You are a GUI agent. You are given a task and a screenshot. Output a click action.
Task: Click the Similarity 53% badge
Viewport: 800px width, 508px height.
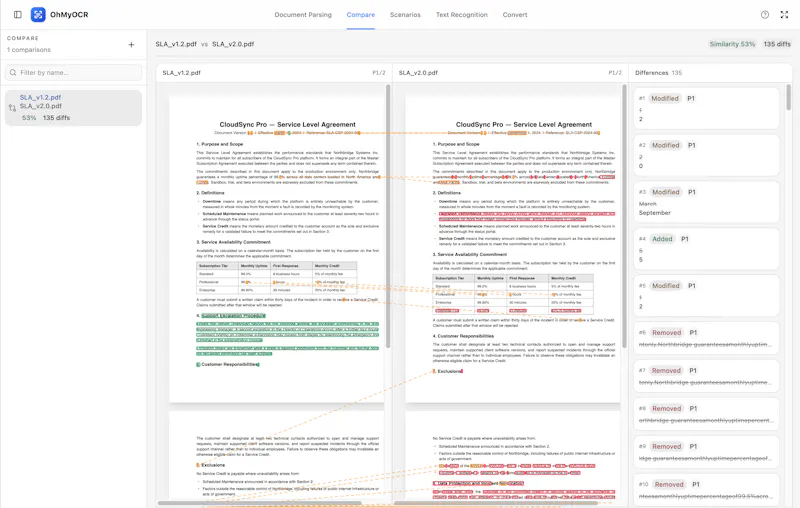coord(732,44)
